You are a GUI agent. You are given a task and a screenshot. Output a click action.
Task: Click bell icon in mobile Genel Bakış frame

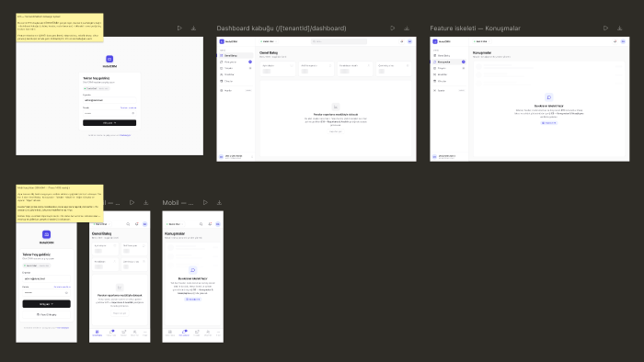pyautogui.click(x=137, y=224)
